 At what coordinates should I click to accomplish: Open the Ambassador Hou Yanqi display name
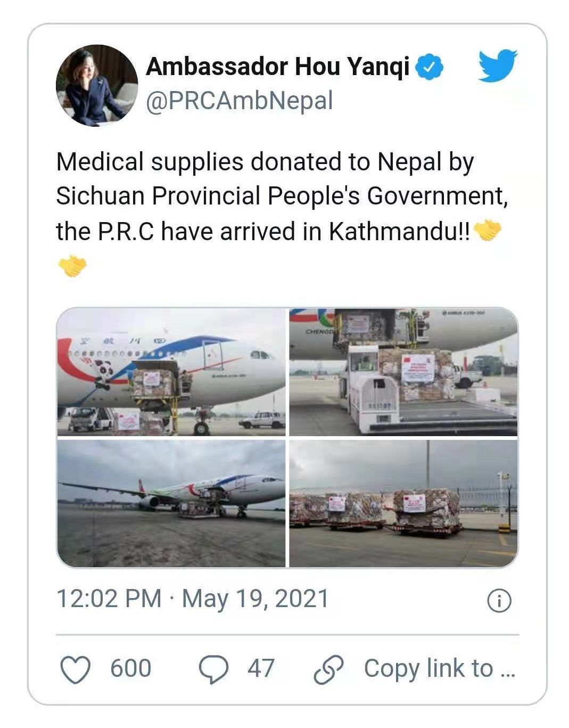[x=278, y=67]
